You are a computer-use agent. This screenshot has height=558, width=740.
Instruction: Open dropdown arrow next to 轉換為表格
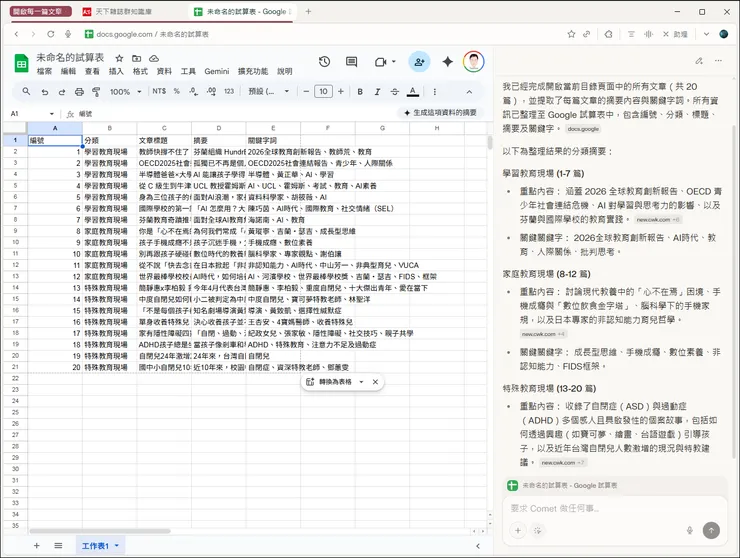click(362, 382)
